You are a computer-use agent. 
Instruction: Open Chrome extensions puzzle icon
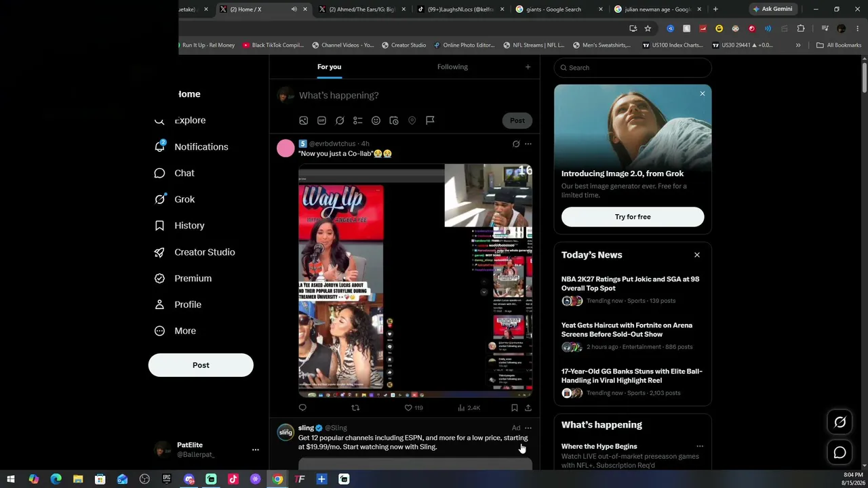point(801,28)
